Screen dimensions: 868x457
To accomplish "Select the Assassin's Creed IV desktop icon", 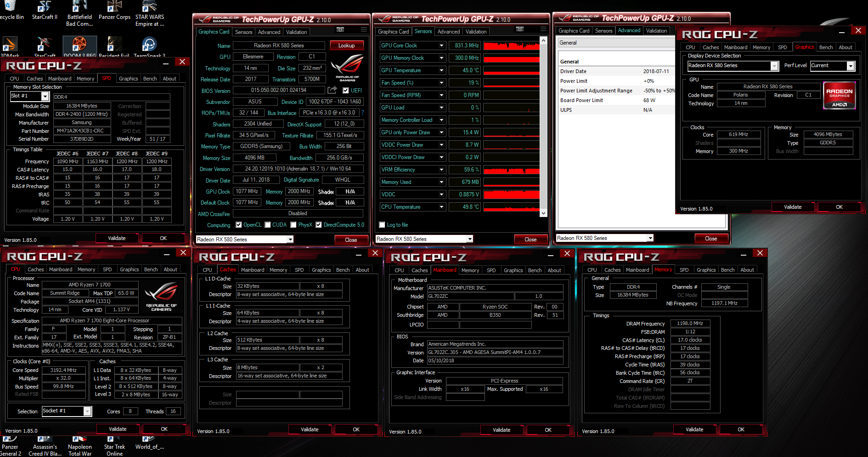I will point(45,447).
